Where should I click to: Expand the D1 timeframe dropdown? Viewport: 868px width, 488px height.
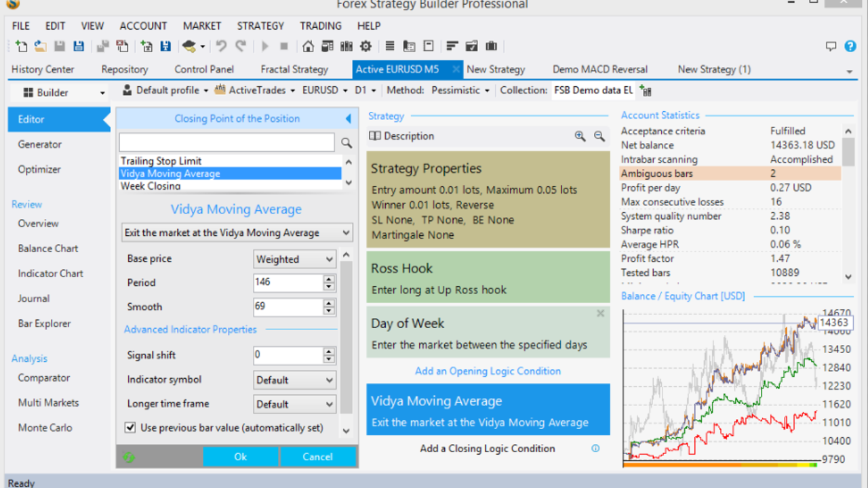(x=363, y=90)
